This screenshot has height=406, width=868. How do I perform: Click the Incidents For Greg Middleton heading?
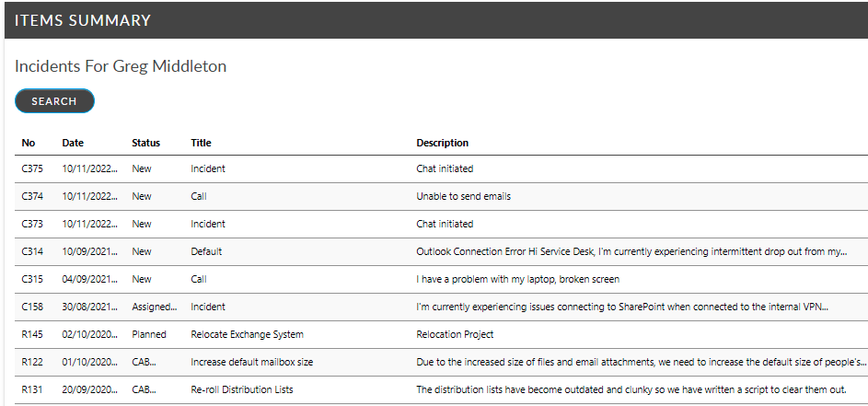(x=121, y=66)
